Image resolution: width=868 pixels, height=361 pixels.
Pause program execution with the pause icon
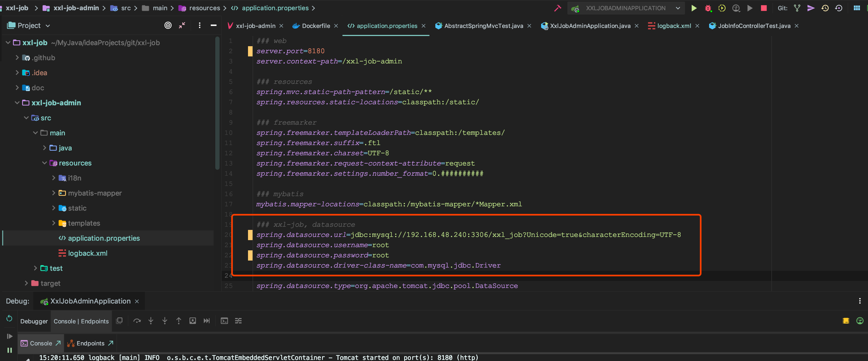point(9,351)
